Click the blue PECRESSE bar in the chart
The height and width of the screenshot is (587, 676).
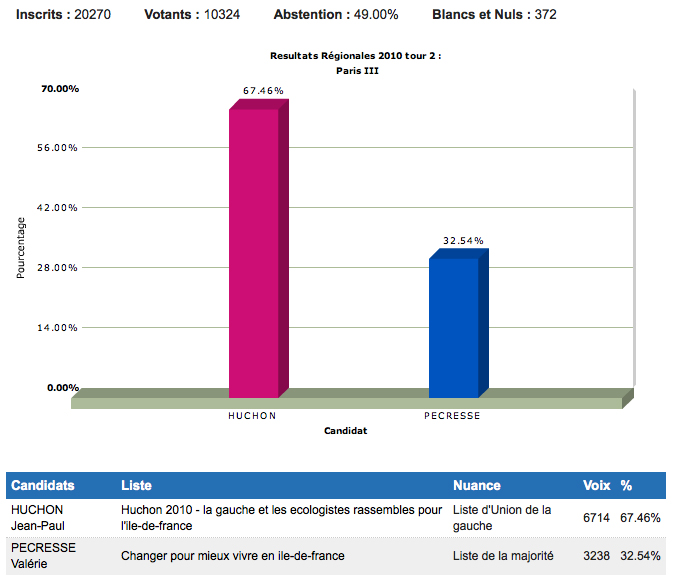(x=458, y=324)
